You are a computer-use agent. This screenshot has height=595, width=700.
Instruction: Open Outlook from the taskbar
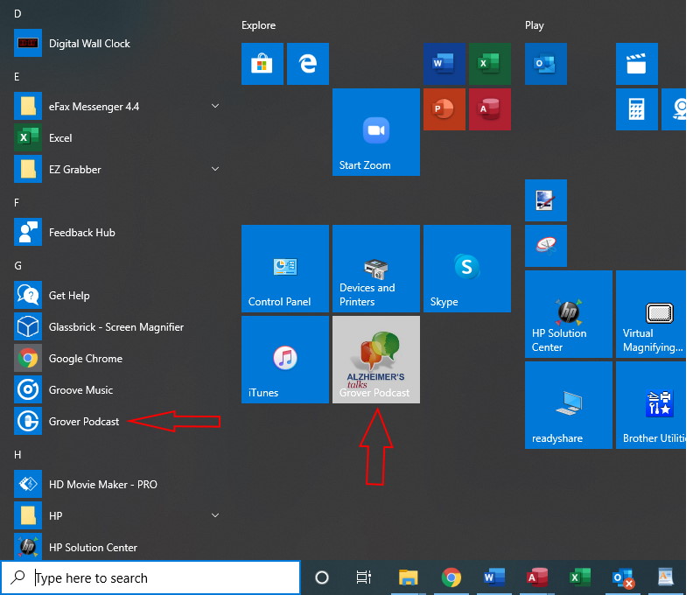point(623,577)
